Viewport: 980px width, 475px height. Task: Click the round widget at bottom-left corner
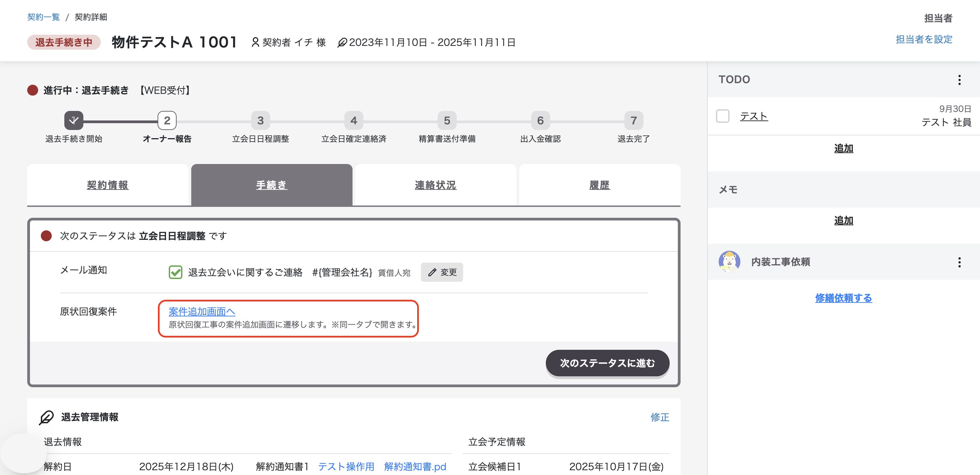click(x=23, y=453)
